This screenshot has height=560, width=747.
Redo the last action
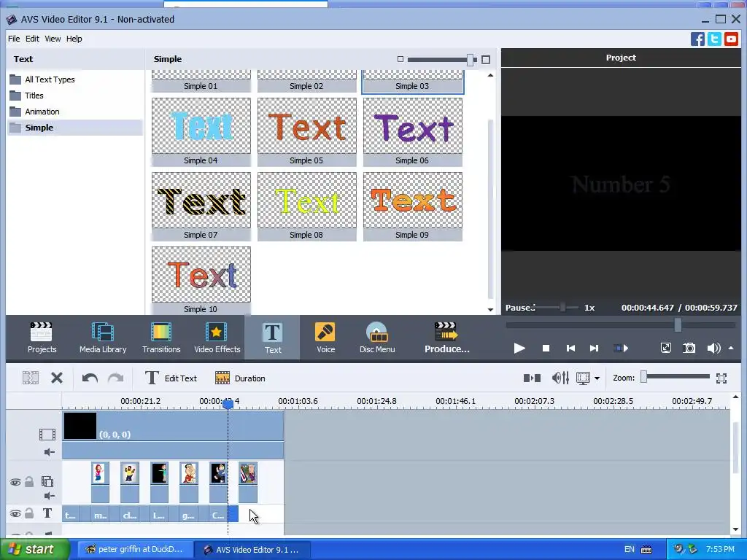point(115,378)
